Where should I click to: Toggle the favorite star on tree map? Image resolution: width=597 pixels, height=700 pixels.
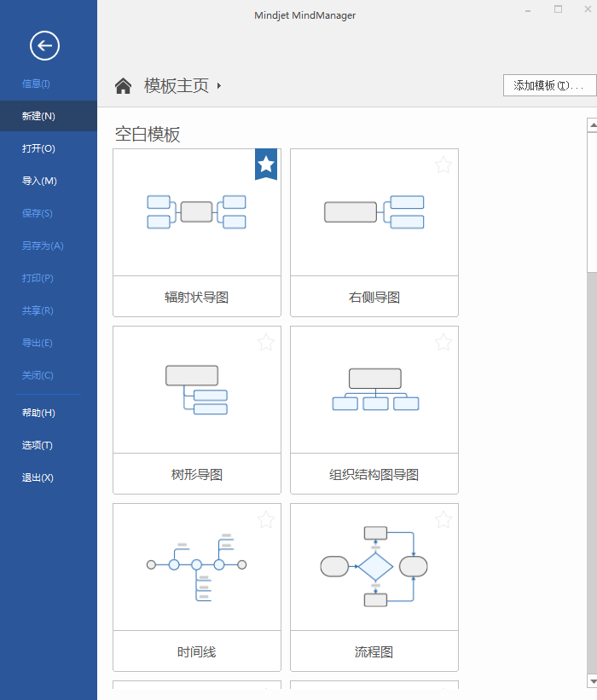[x=266, y=342]
